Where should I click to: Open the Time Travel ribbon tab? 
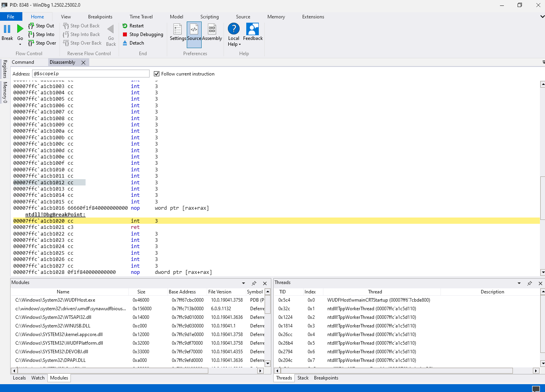(x=141, y=17)
